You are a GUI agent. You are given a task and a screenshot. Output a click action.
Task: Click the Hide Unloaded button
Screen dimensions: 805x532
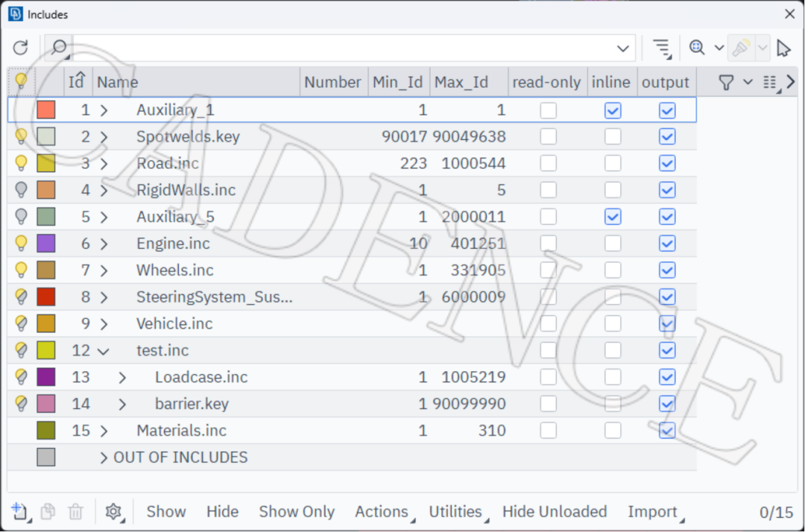555,511
